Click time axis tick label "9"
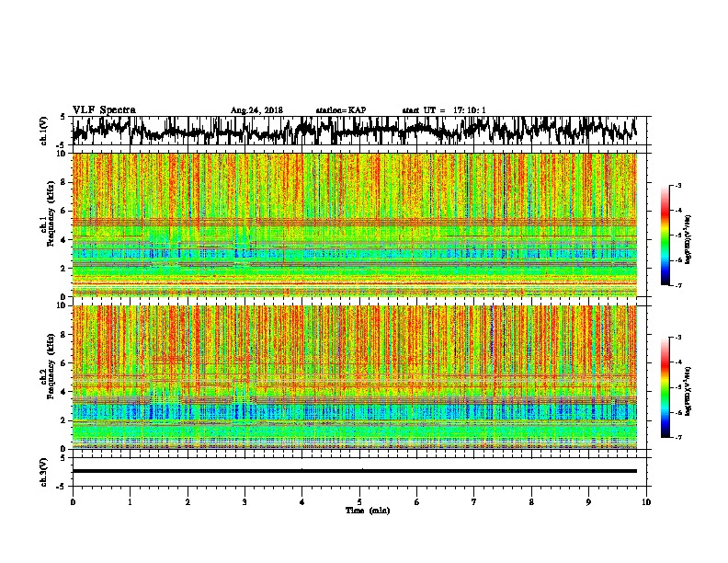The width and height of the screenshot is (728, 563). pyautogui.click(x=588, y=502)
